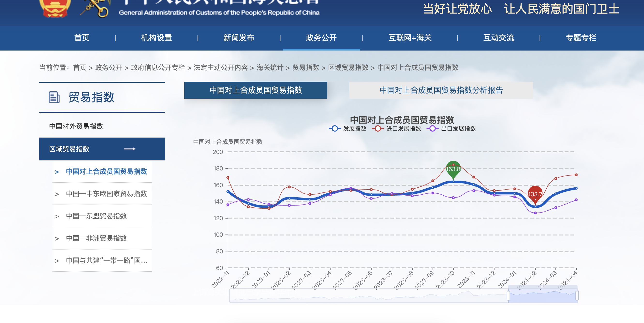The image size is (644, 323).
Task: Click the chevron before 中国—非洲贸易指数
Action: [x=57, y=239]
